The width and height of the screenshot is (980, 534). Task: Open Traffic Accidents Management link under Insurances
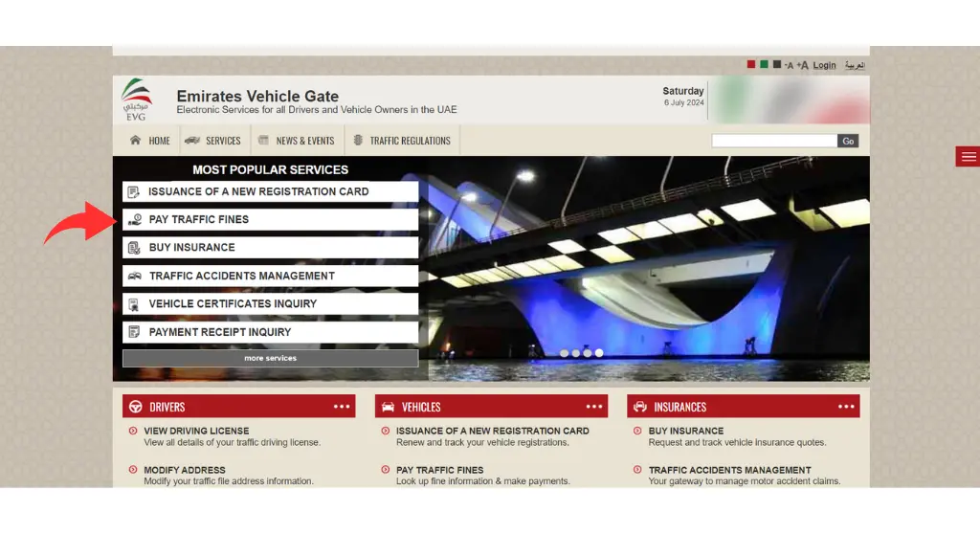pos(730,470)
